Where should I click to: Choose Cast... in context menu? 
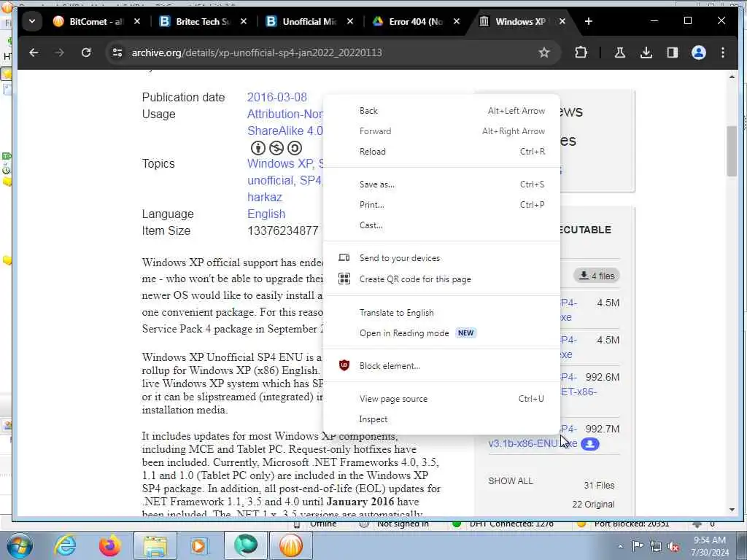[x=441, y=225]
